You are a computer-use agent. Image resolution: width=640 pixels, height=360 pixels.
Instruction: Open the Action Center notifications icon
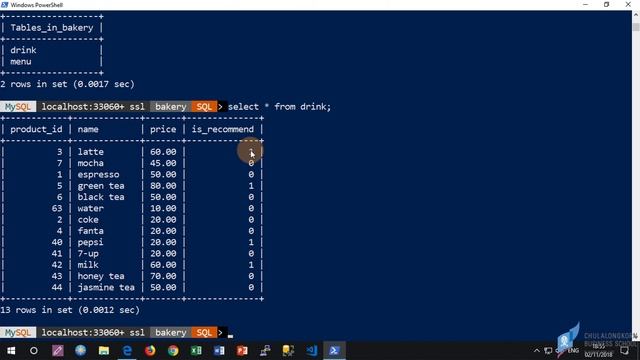pyautogui.click(x=624, y=351)
